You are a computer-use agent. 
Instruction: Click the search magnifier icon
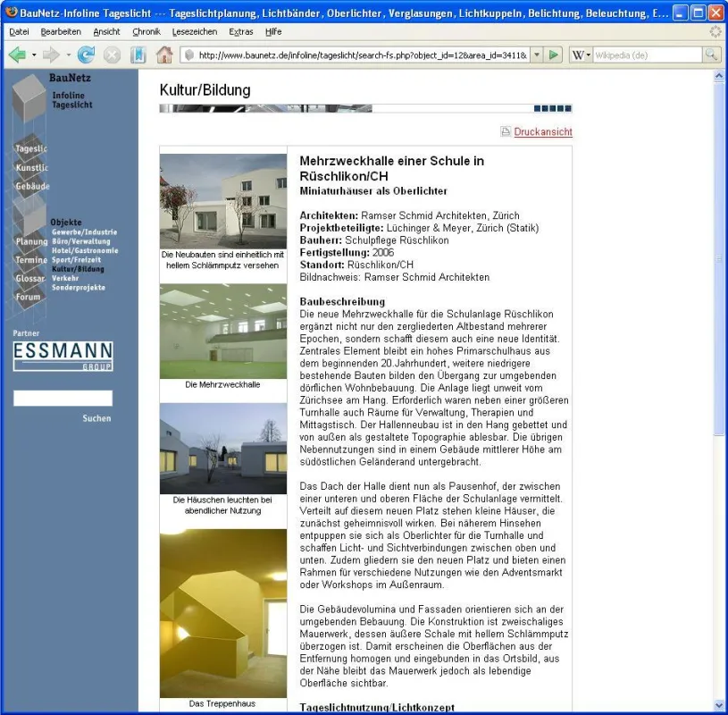(x=711, y=55)
